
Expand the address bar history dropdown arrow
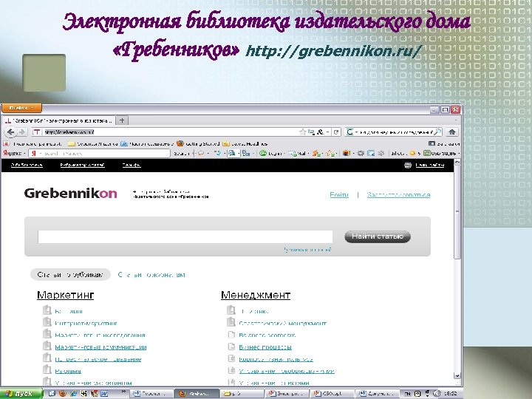click(327, 132)
